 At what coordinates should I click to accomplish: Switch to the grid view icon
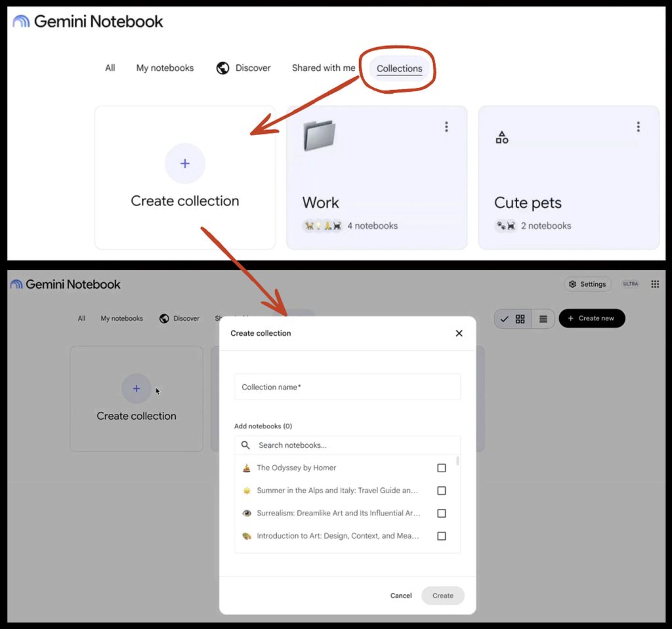tap(520, 319)
